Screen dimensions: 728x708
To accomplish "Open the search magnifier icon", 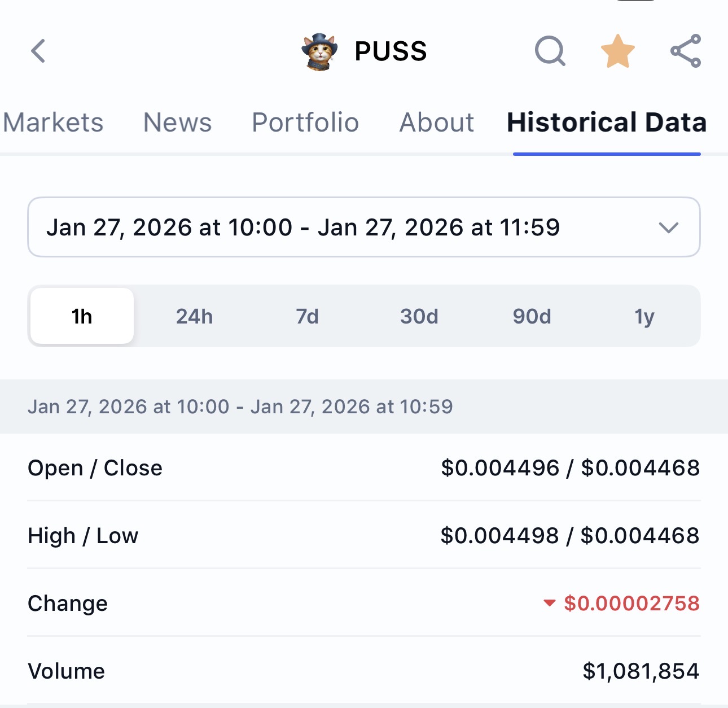I will point(550,51).
